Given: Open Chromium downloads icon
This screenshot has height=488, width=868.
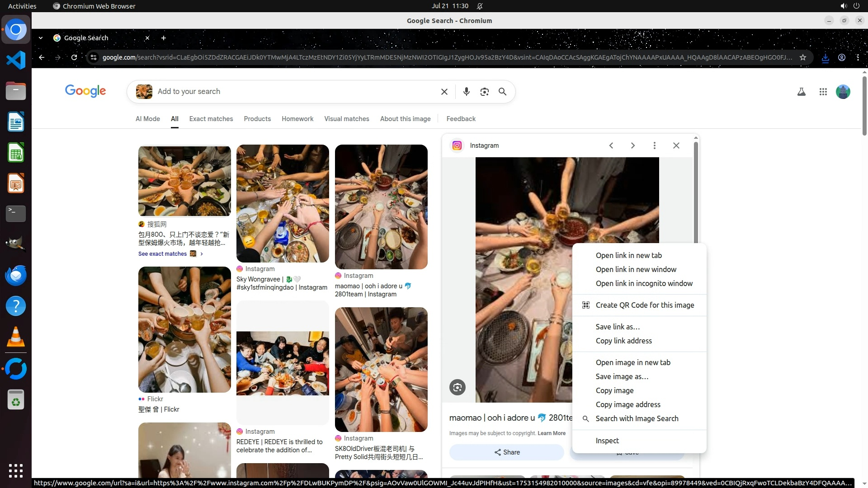Looking at the screenshot, I should [x=825, y=58].
